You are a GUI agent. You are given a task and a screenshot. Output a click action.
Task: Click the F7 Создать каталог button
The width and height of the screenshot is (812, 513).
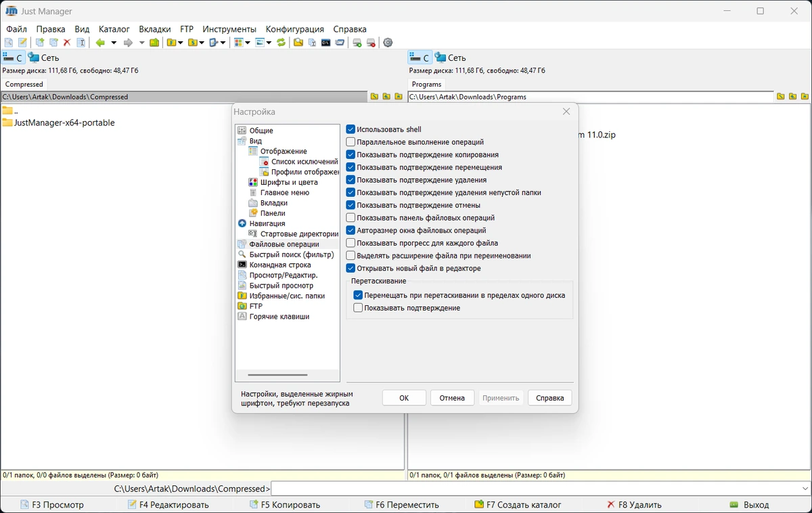click(x=518, y=505)
